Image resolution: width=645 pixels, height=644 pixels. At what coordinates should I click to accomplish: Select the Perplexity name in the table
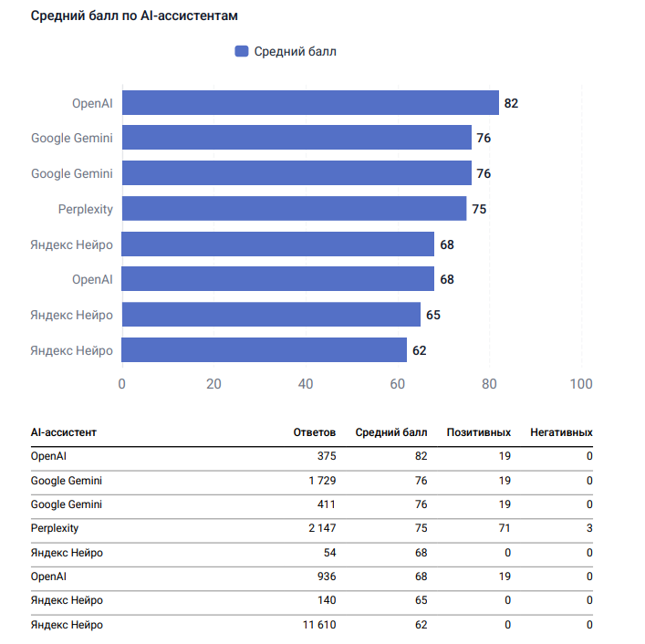point(55,528)
